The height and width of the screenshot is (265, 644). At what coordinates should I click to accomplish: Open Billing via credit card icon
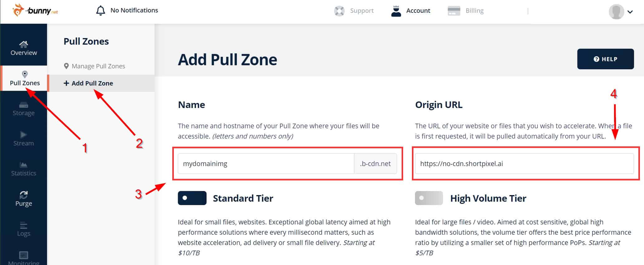point(454,11)
